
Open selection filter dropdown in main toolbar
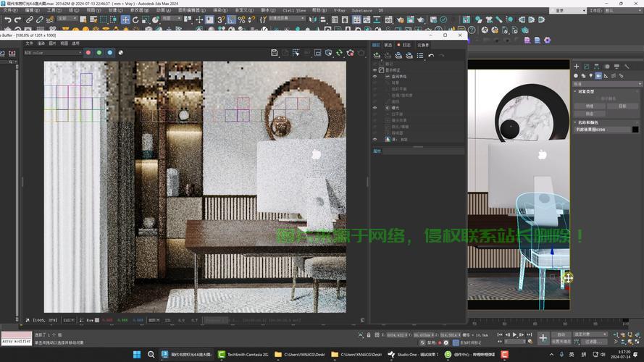pos(67,19)
